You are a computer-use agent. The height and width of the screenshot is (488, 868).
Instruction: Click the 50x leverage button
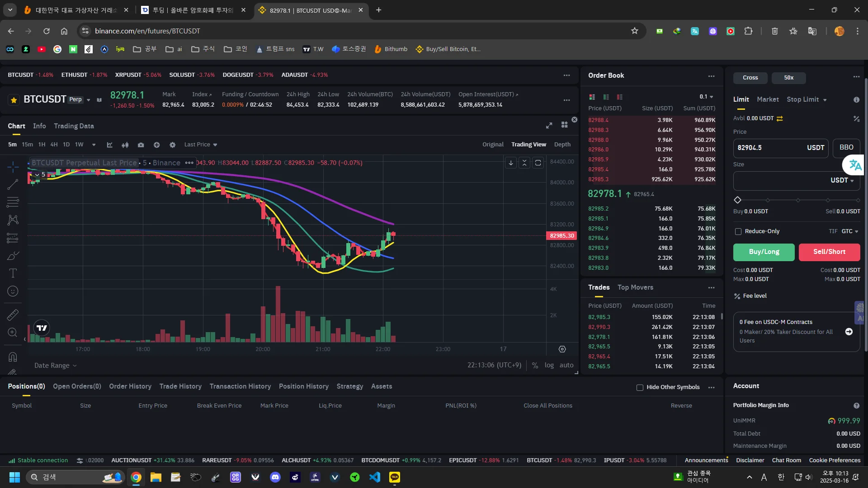pyautogui.click(x=788, y=78)
